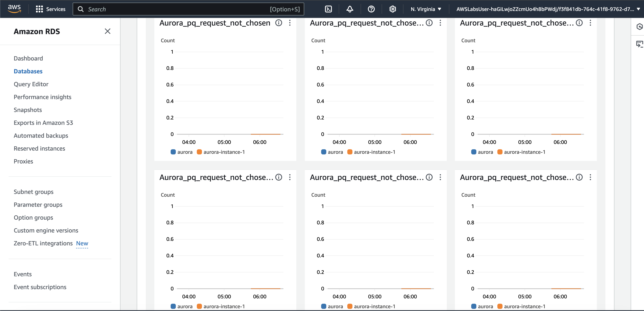Open the Query Editor link
Image resolution: width=644 pixels, height=311 pixels.
point(31,84)
